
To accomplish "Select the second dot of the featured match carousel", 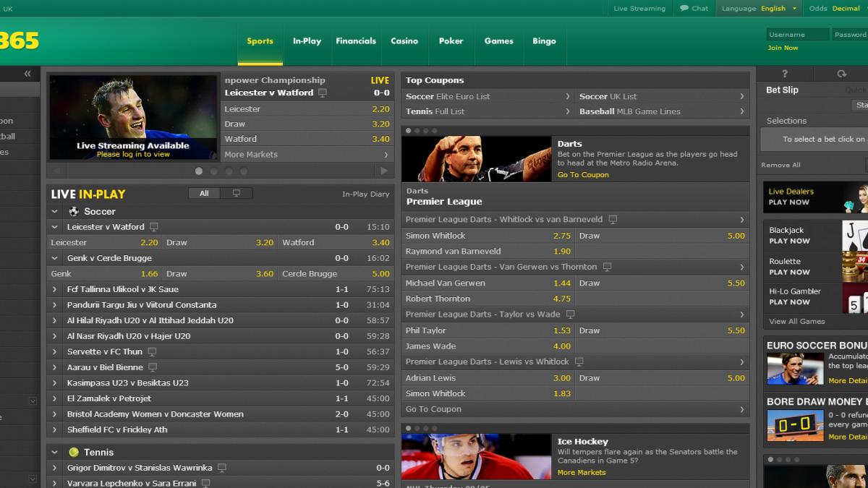I will [x=213, y=171].
